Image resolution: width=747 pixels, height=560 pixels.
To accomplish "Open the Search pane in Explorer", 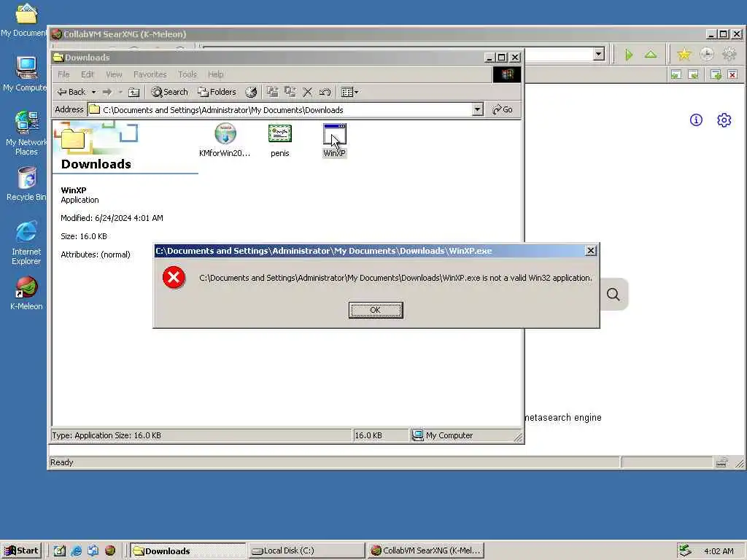I will click(169, 92).
